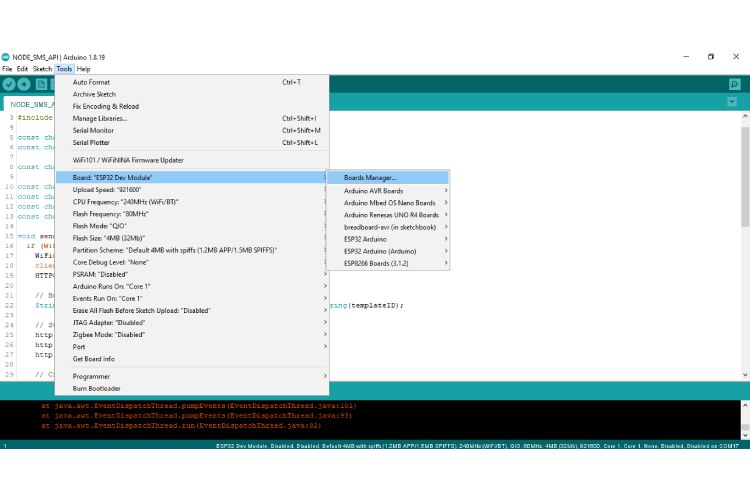
Task: Open the File menu
Action: tap(7, 69)
